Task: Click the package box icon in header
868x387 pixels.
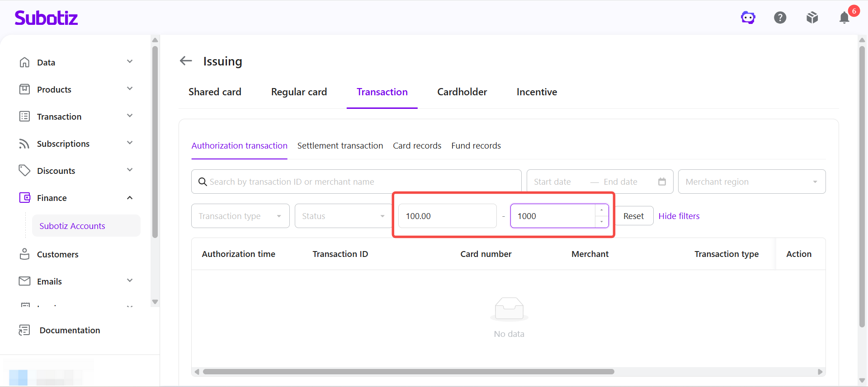Action: [x=812, y=18]
